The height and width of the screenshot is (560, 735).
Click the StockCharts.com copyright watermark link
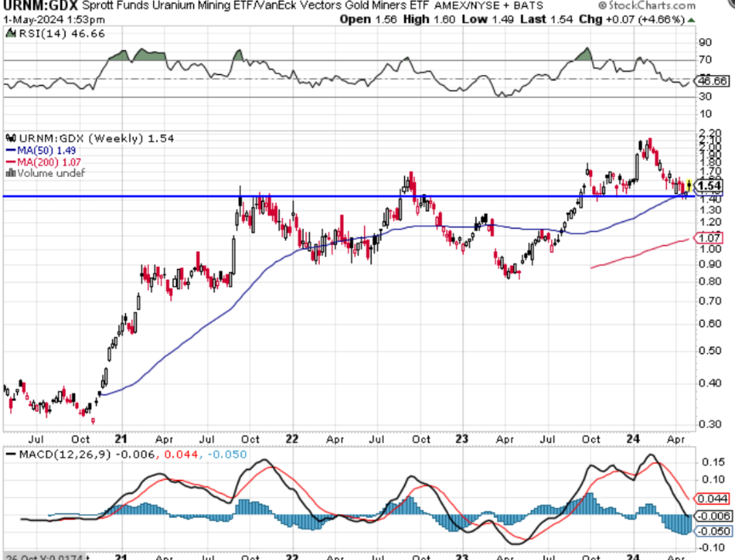coord(647,6)
